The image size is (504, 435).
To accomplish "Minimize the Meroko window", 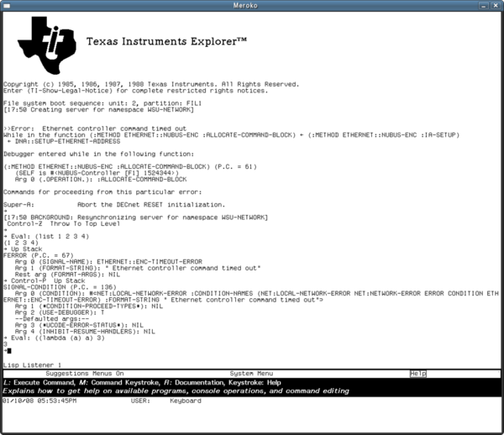I will [x=484, y=6].
